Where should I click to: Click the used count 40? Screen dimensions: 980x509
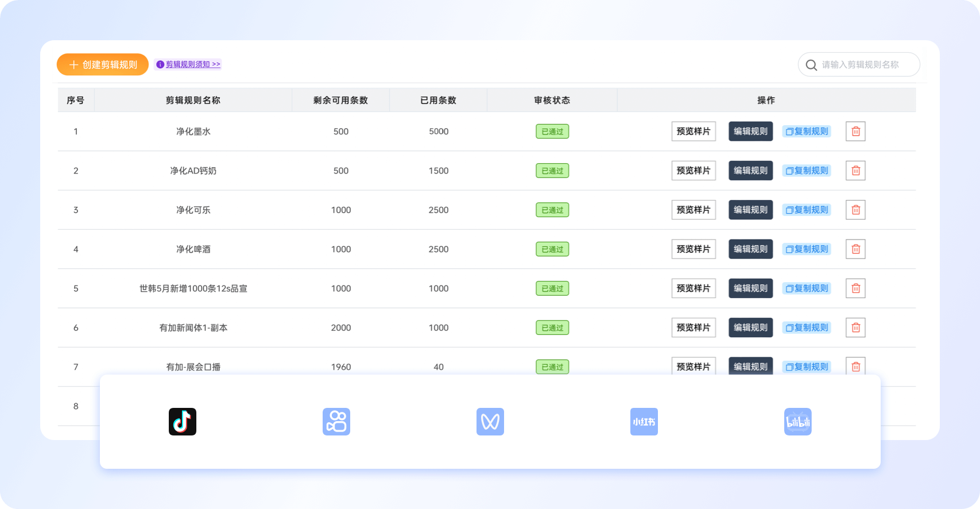(439, 367)
